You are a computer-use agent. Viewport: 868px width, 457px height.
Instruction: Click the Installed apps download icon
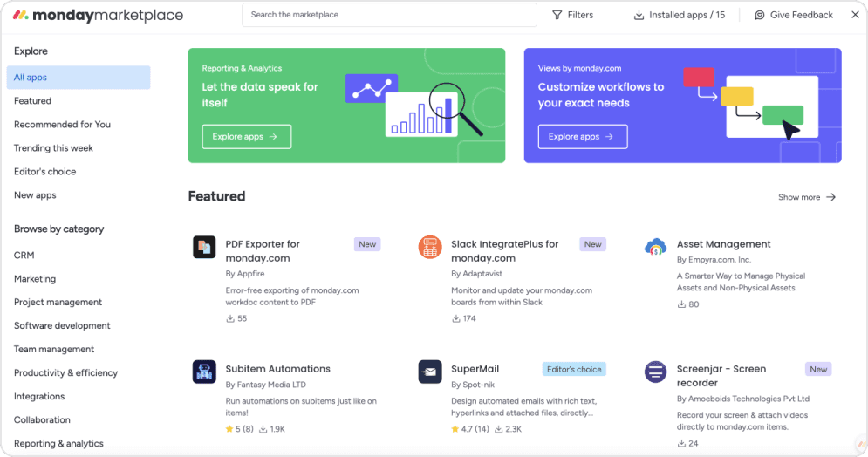(x=639, y=15)
